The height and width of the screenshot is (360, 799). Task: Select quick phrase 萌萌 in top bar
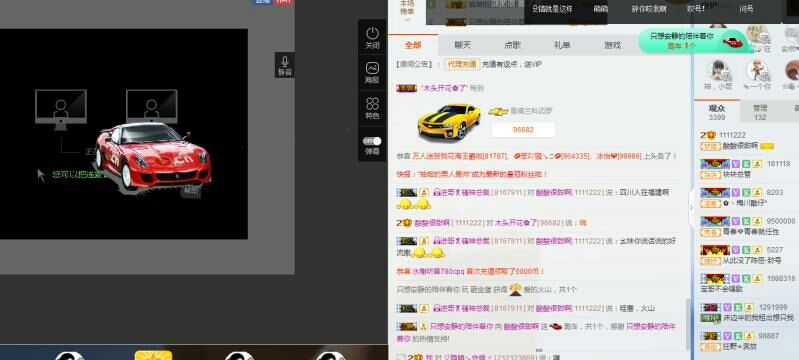click(x=601, y=9)
